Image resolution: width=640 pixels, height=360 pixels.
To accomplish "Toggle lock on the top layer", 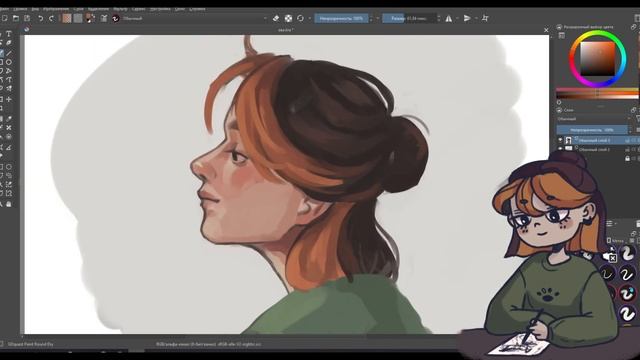I will point(627,140).
